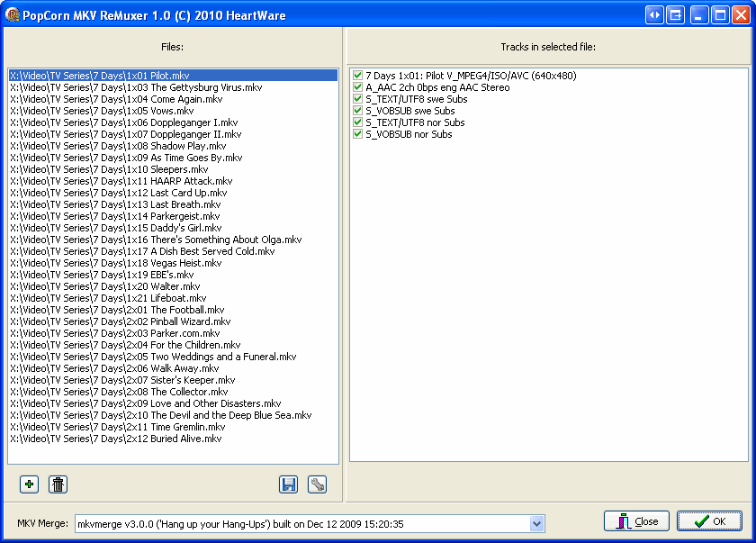Disable S_VOBSUB nor Subs track
Screen dimensions: 756x543
click(x=358, y=134)
